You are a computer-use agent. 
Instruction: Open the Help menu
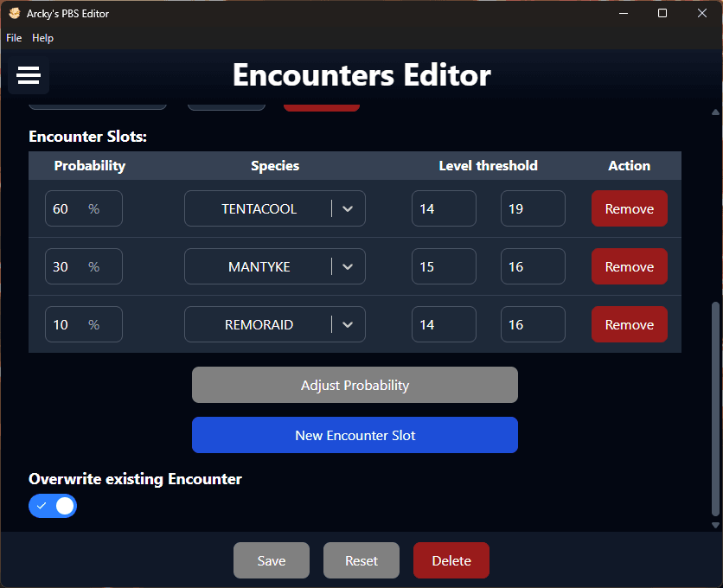point(42,38)
